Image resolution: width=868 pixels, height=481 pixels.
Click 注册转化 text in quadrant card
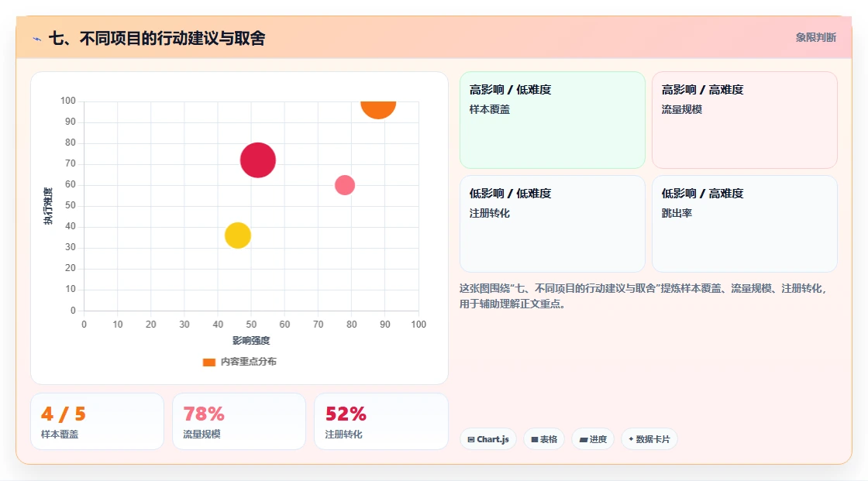(x=489, y=213)
